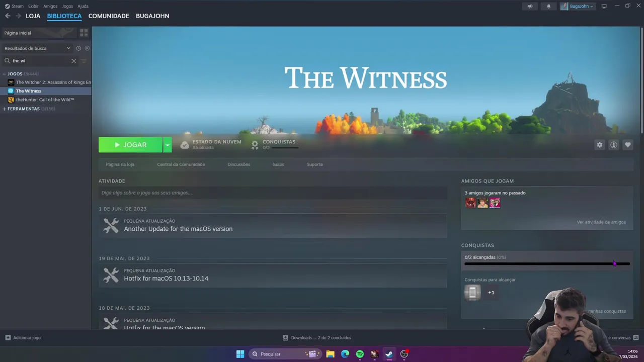
Task: Open Hotfix for macOS 10.13-10.14 post
Action: pyautogui.click(x=166, y=279)
